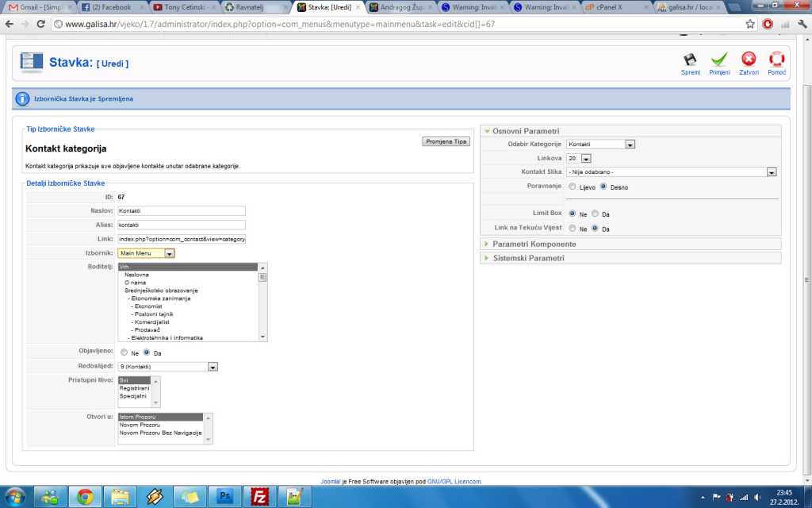Enable Limit Box by choosing Da
The width and height of the screenshot is (812, 508).
[595, 214]
